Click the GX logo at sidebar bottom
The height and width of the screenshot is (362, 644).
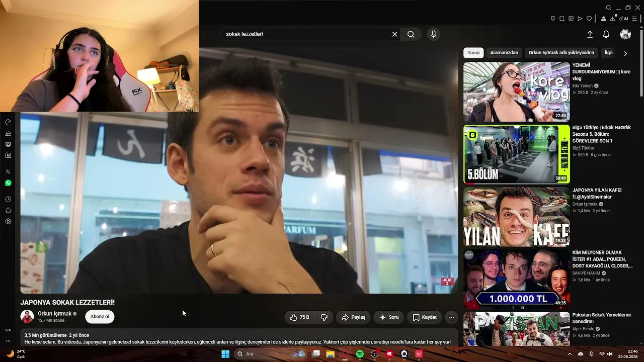8,330
